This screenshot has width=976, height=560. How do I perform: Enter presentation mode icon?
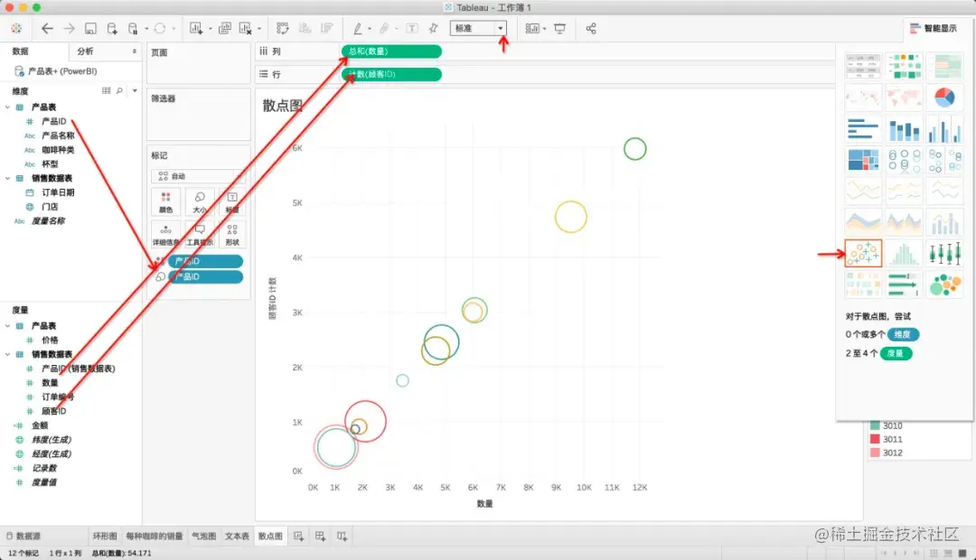pyautogui.click(x=559, y=29)
